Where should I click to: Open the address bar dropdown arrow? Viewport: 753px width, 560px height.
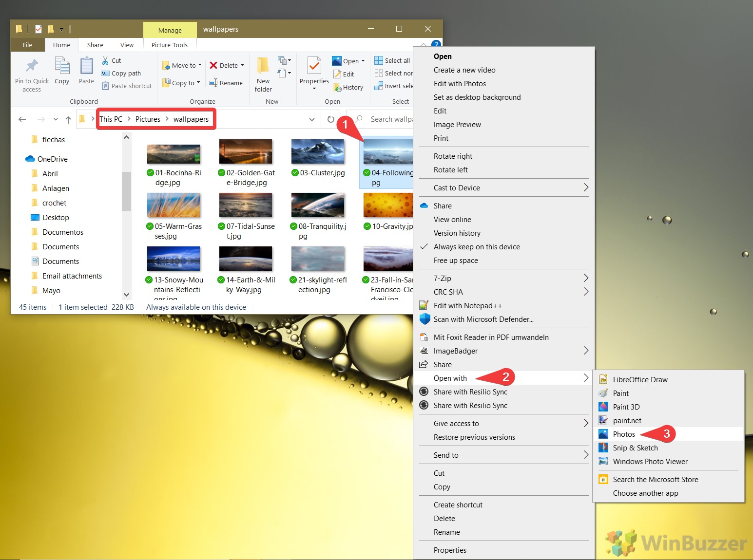(312, 119)
